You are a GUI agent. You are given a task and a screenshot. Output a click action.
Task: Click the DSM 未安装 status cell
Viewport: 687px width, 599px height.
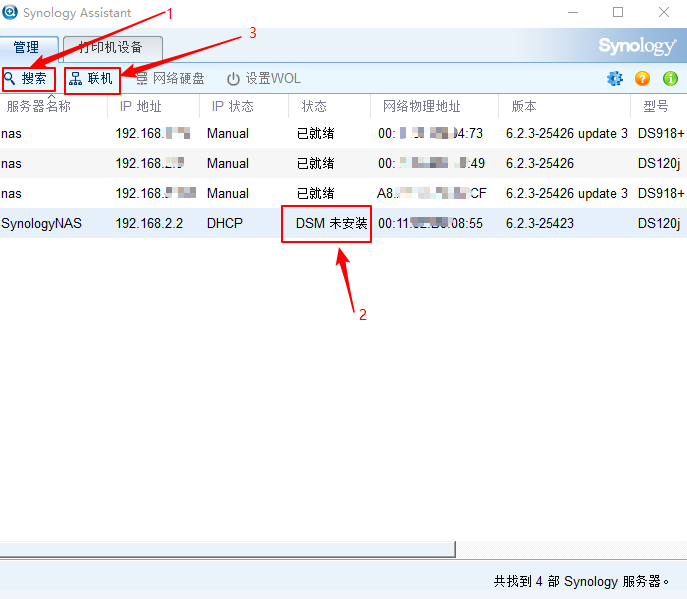[x=332, y=223]
